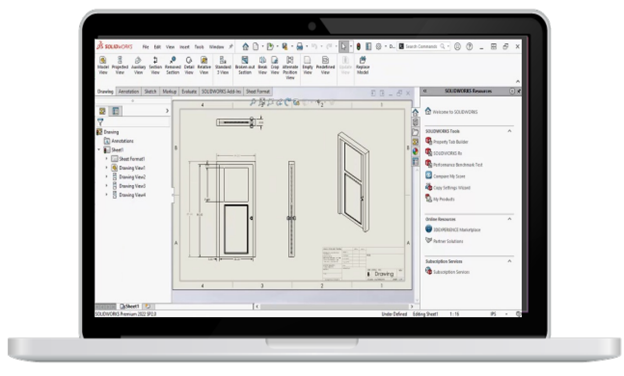Select the Standard 3 View tool
Image resolution: width=624 pixels, height=376 pixels.
point(223,65)
